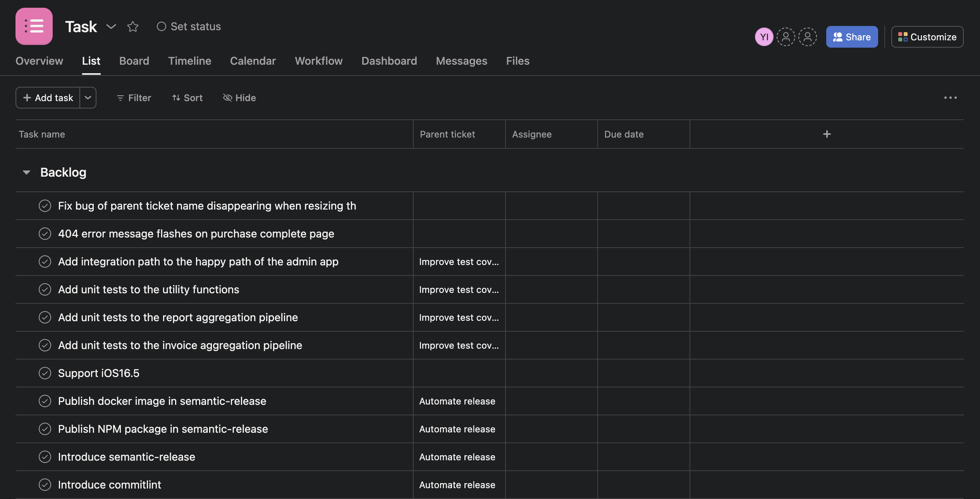Screen dimensions: 980x499
Task: Add a new column with plus icon
Action: click(x=827, y=134)
